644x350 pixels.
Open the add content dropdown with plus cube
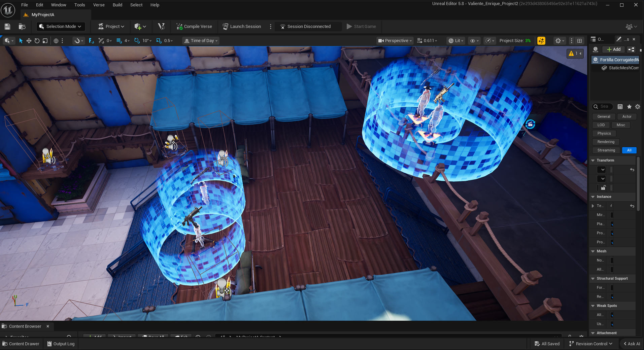140,27
